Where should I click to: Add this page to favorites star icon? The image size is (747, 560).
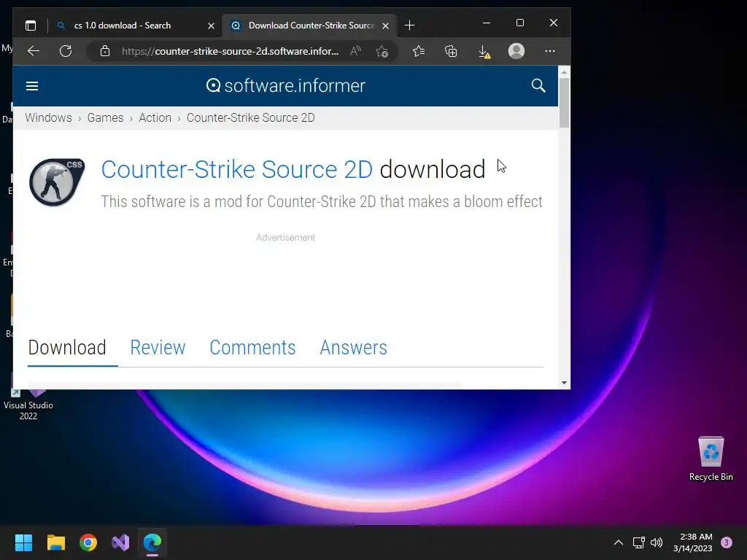click(x=382, y=51)
